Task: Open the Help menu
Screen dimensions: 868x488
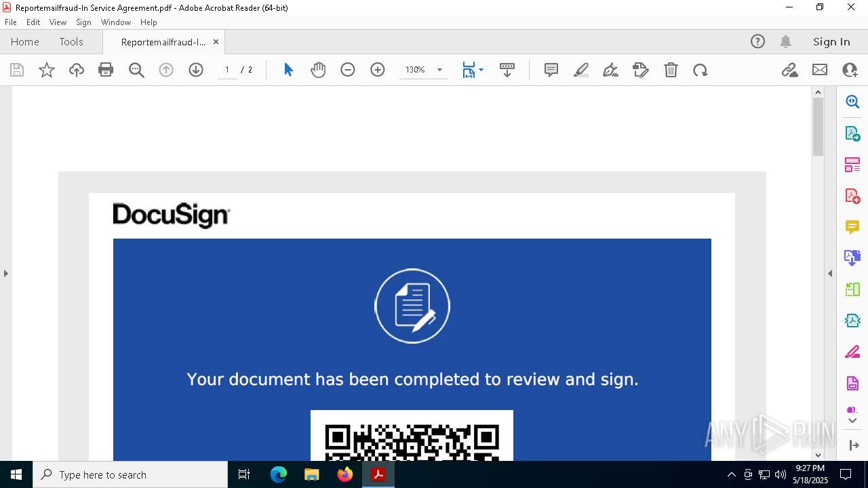Action: (x=149, y=22)
